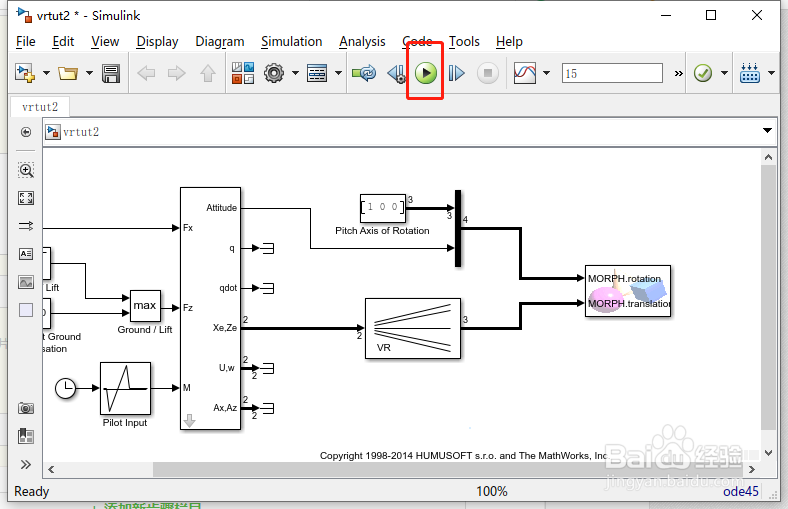Show more toolbar items via the chevron
The image size is (788, 509).
678,74
